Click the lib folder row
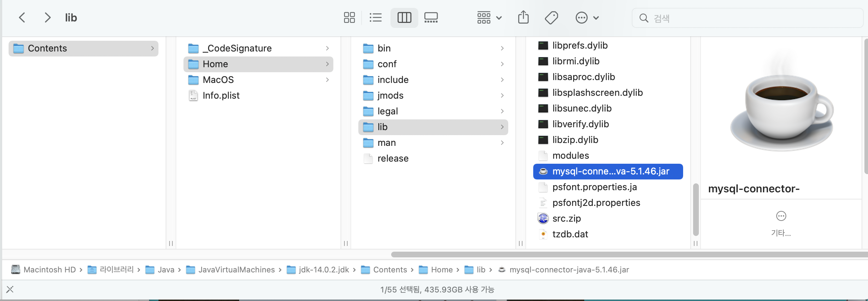868x301 pixels. pos(433,127)
